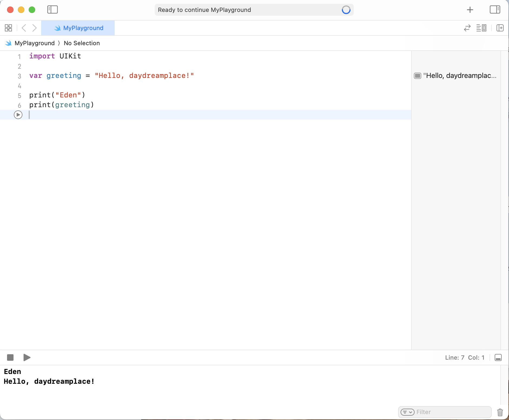Select the MyPlayground tab
This screenshot has height=420, width=509.
tap(78, 28)
